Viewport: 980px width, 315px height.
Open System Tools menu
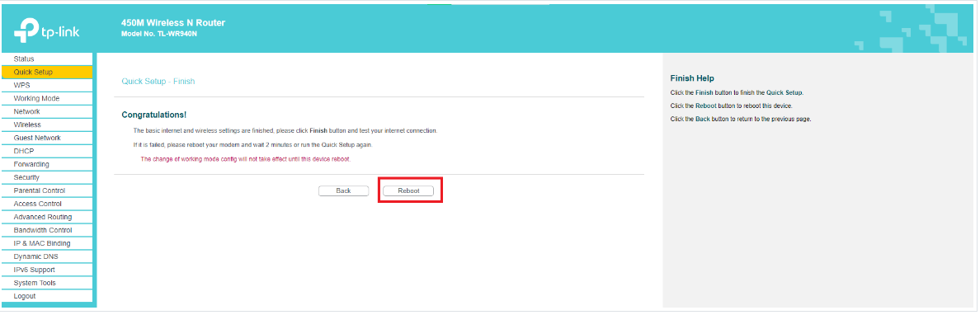pos(47,283)
